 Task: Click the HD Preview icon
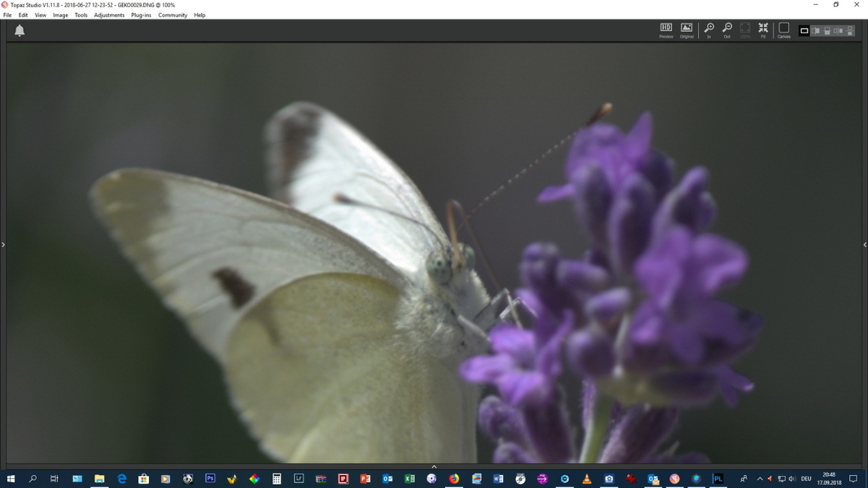[x=666, y=30]
